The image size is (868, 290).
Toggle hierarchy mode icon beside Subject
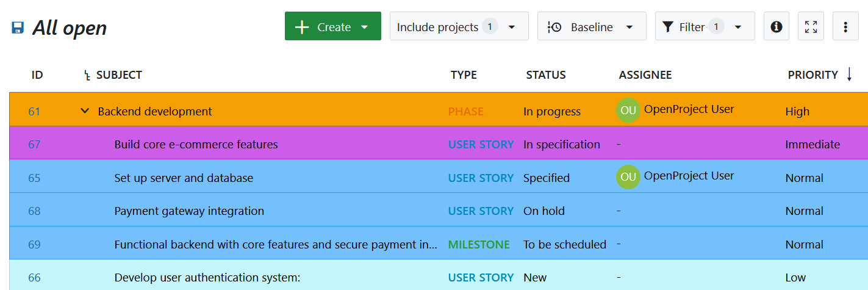(x=87, y=76)
